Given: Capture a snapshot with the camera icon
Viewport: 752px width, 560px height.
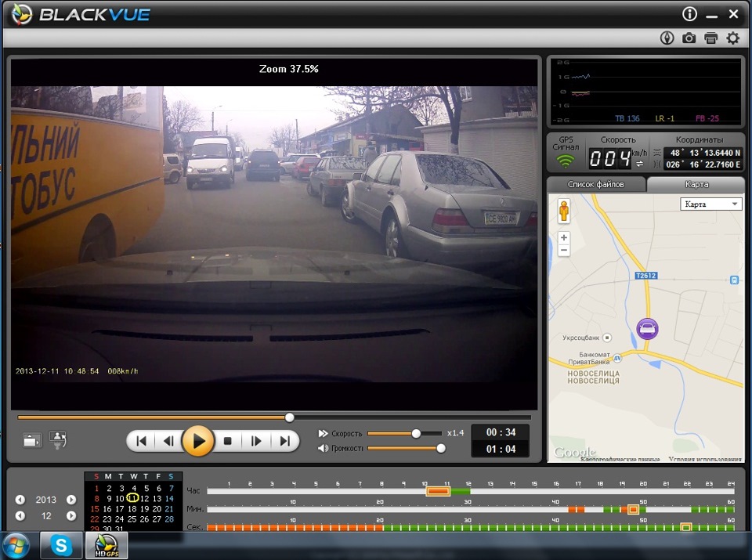Looking at the screenshot, I should coord(689,38).
